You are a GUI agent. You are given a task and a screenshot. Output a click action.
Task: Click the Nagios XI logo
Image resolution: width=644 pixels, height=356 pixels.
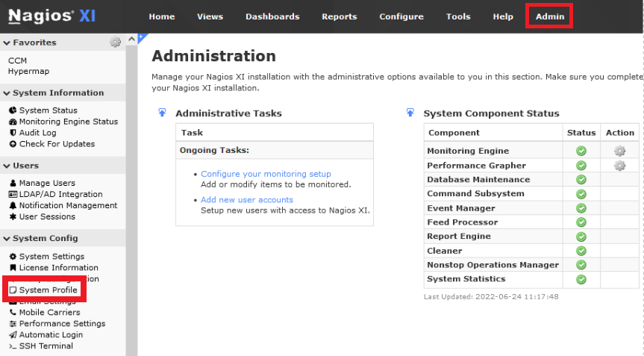[51, 16]
